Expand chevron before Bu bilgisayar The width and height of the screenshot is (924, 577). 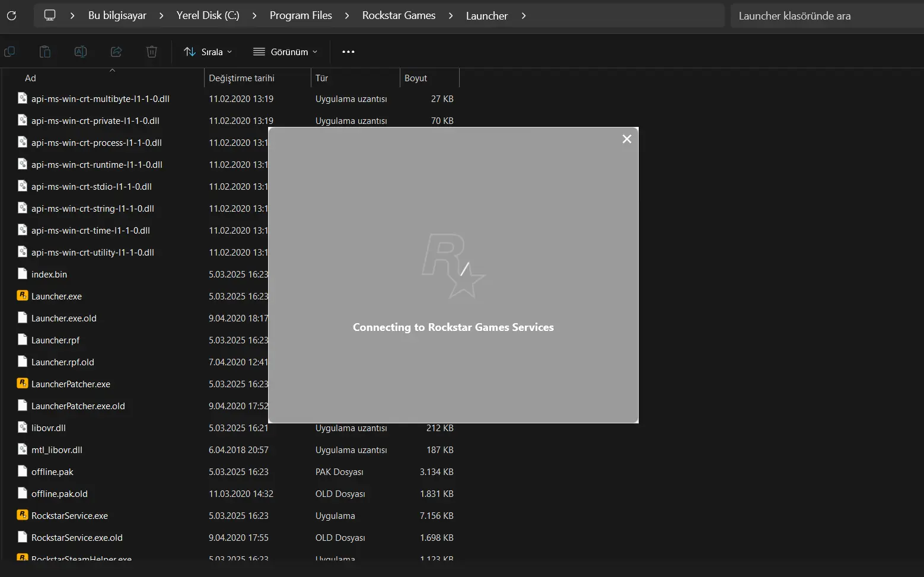pyautogui.click(x=72, y=16)
